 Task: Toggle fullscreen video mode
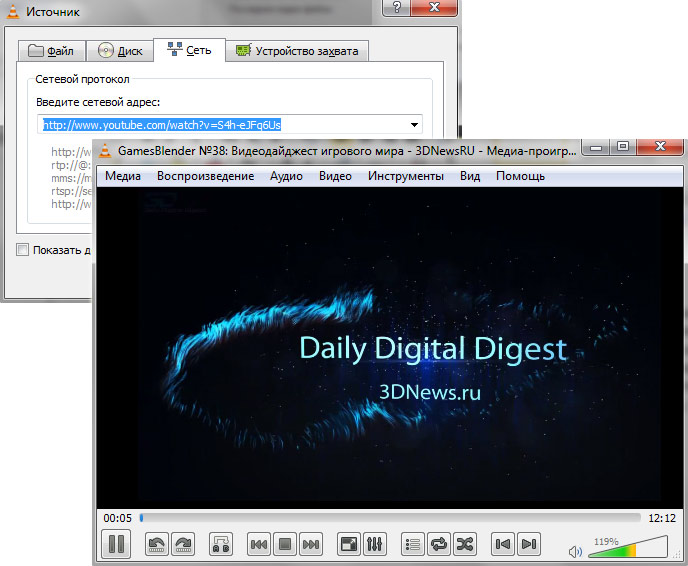click(x=349, y=544)
